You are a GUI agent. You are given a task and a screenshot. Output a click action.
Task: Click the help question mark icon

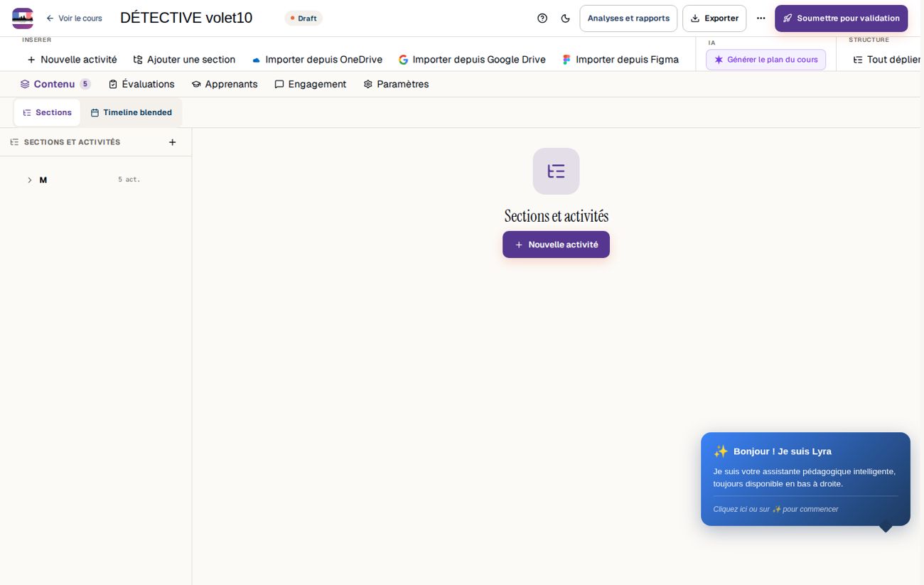point(542,18)
